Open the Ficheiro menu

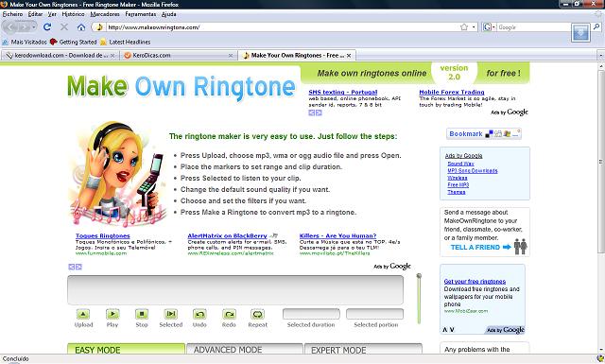pos(12,14)
